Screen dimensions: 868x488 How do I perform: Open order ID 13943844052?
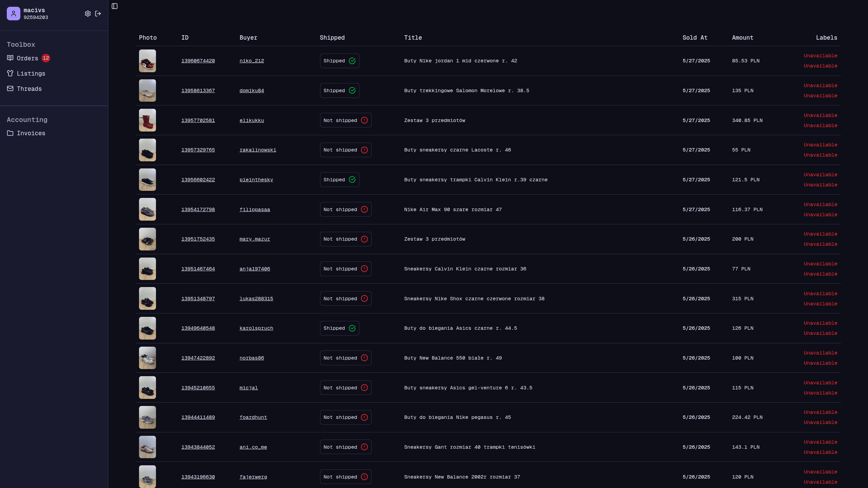coord(198,447)
